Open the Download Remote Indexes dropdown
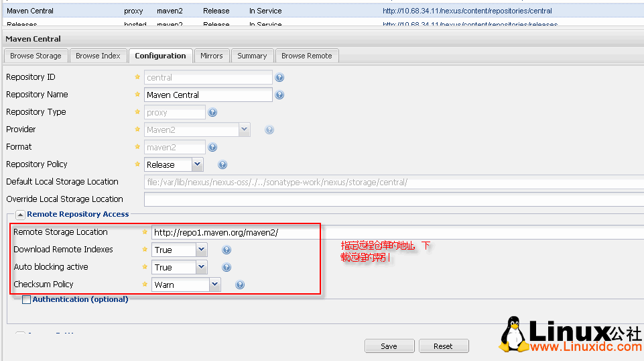Image resolution: width=644 pixels, height=361 pixels. (x=201, y=250)
